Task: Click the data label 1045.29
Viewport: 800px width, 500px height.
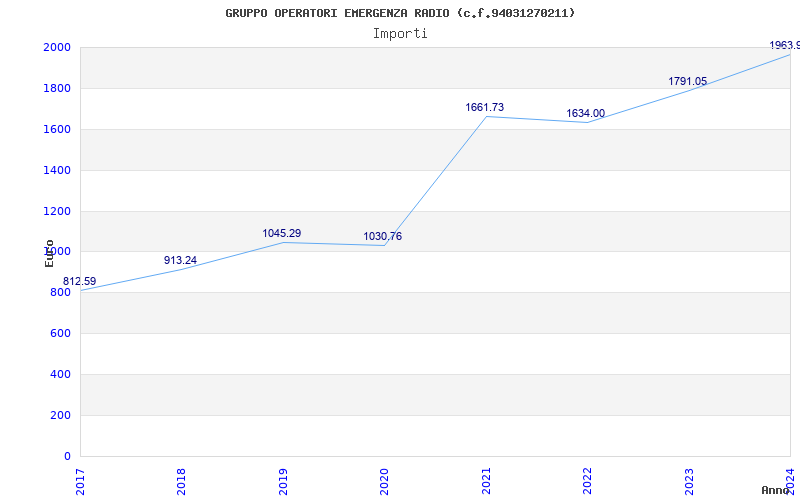Action: [x=282, y=233]
